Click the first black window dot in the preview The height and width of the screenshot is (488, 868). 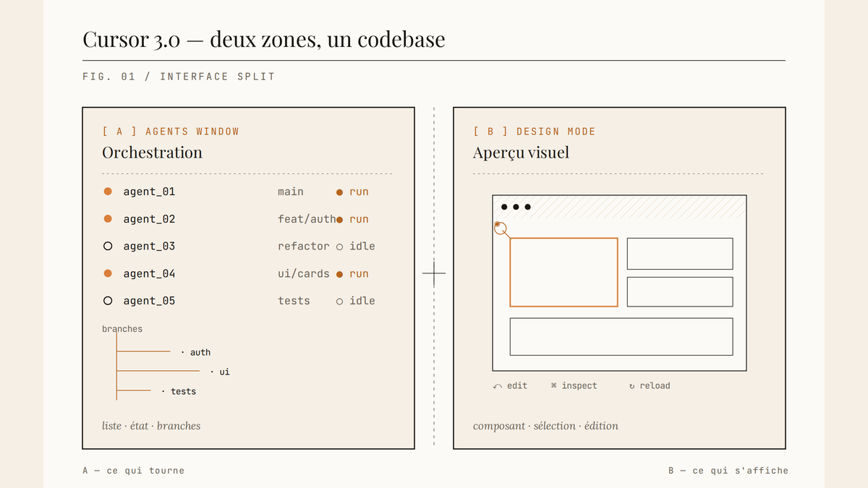[504, 207]
